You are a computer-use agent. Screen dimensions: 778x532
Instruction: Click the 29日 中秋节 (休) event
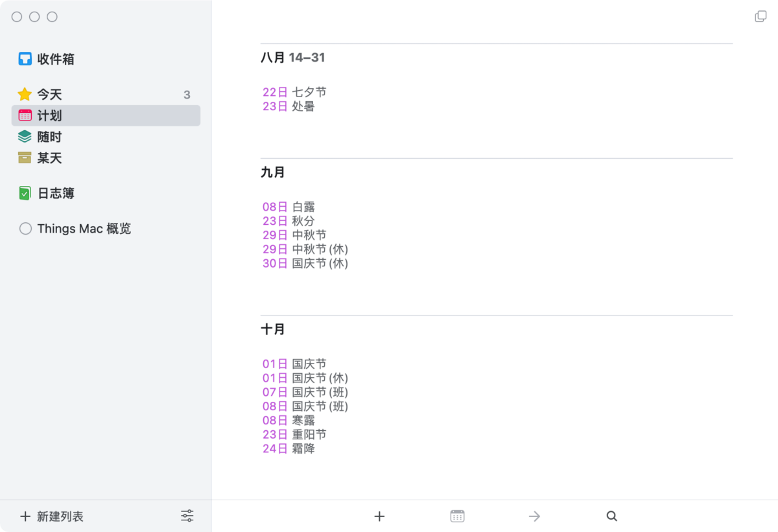click(305, 249)
